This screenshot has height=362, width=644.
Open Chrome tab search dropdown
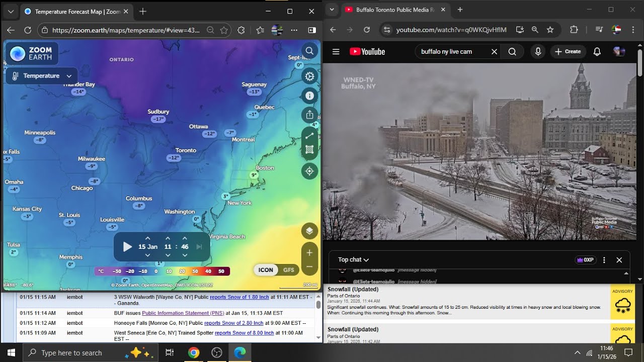(332, 10)
